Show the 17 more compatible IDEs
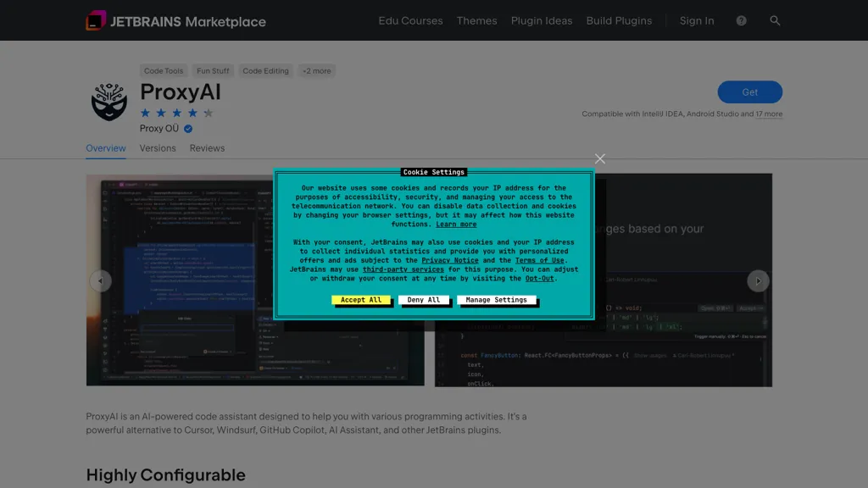 point(768,114)
